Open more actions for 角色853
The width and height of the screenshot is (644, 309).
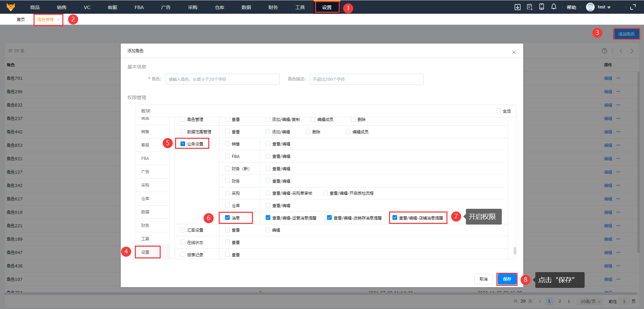tap(618, 145)
